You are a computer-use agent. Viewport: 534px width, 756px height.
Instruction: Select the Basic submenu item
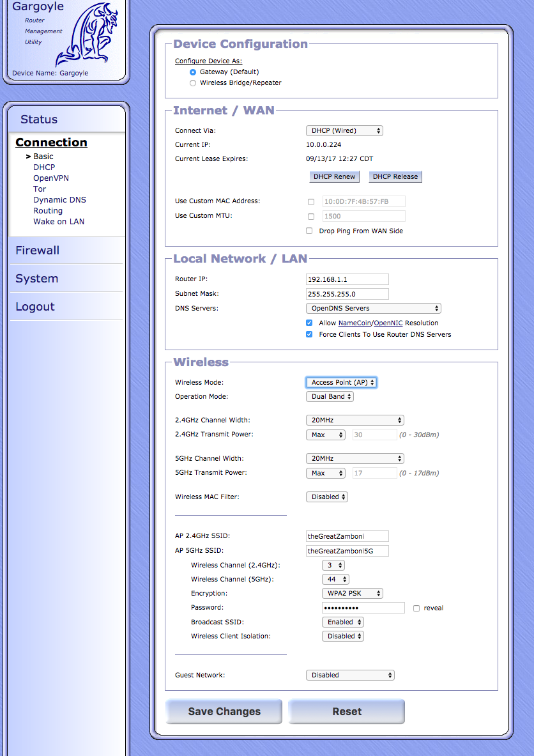point(43,156)
